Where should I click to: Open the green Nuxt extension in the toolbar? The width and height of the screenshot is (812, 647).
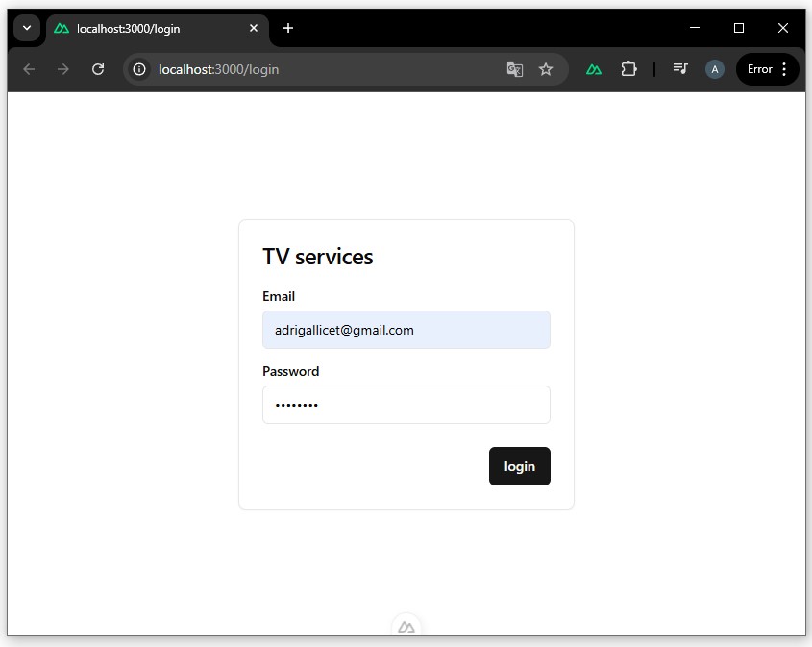tap(594, 69)
